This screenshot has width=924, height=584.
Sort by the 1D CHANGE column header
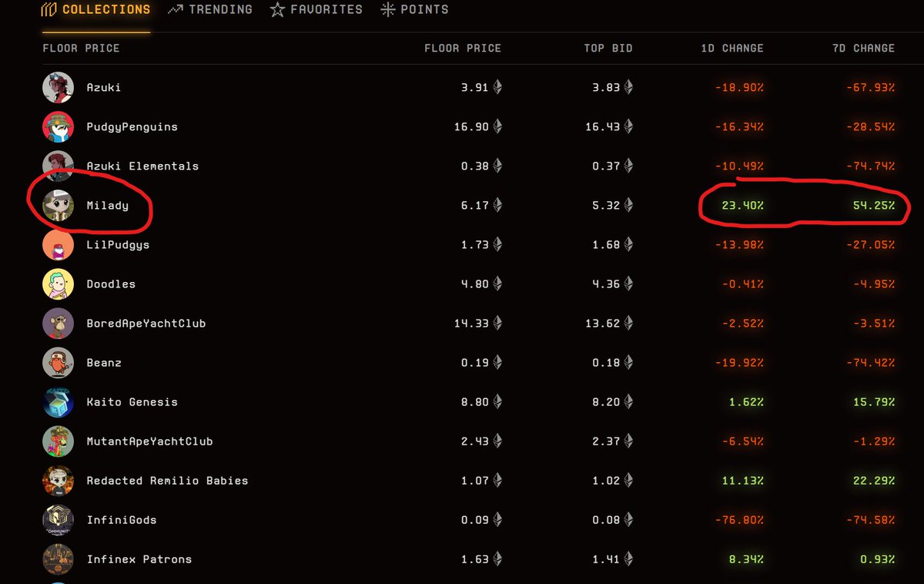pyautogui.click(x=732, y=48)
